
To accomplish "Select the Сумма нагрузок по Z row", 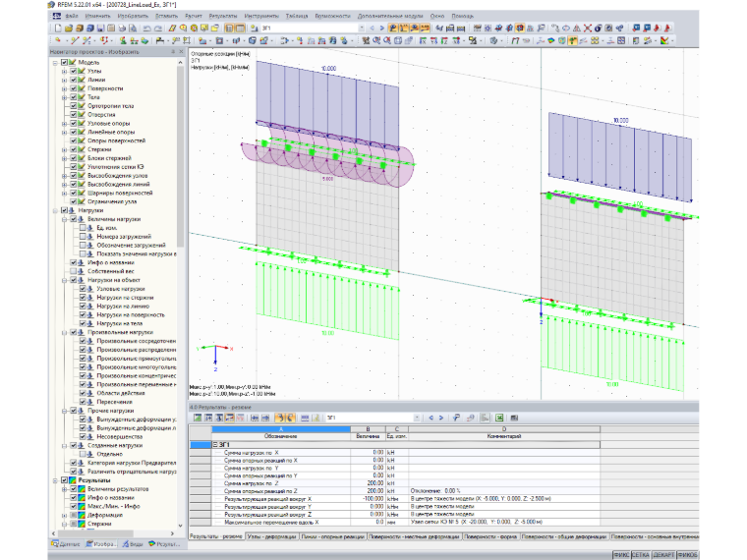I will coord(395,482).
